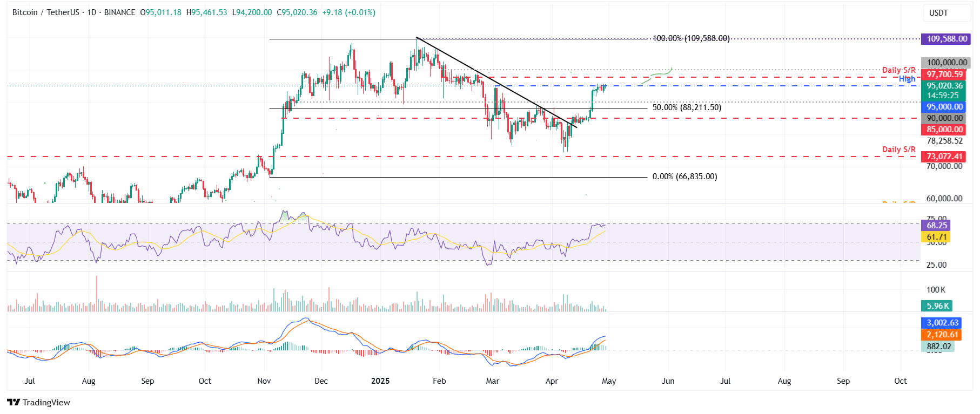980x414 pixels.
Task: Click the Apr label on time axis
Action: pyautogui.click(x=552, y=381)
